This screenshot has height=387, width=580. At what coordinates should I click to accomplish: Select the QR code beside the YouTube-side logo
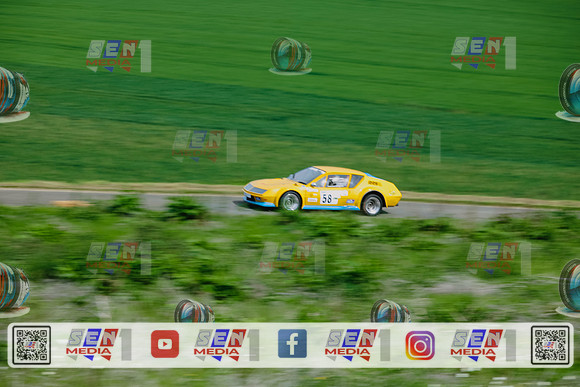pyautogui.click(x=32, y=345)
